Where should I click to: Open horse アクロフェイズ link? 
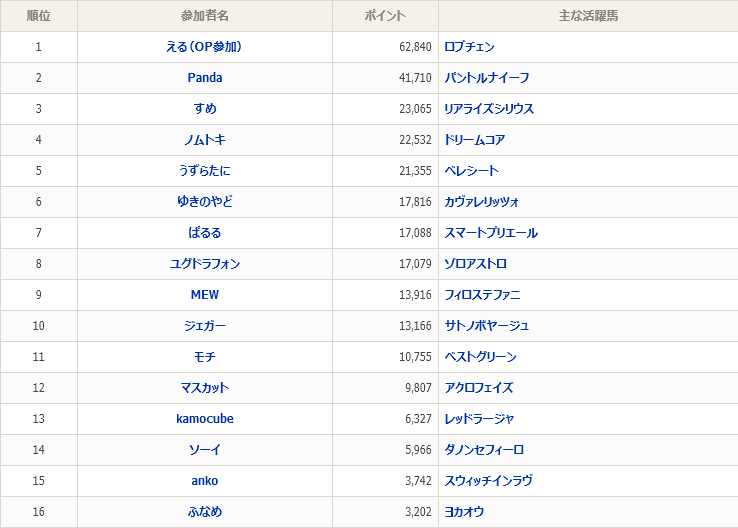(x=479, y=388)
